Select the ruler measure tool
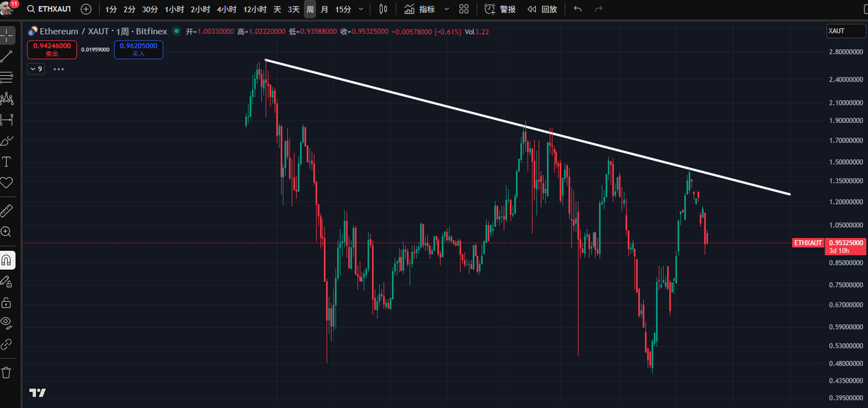This screenshot has width=868, height=408. click(7, 211)
